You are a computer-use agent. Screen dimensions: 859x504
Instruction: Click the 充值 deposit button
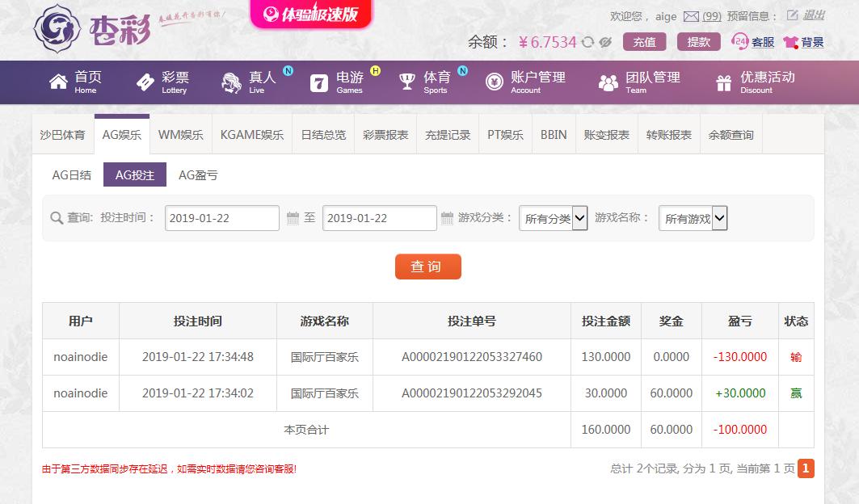(x=644, y=42)
